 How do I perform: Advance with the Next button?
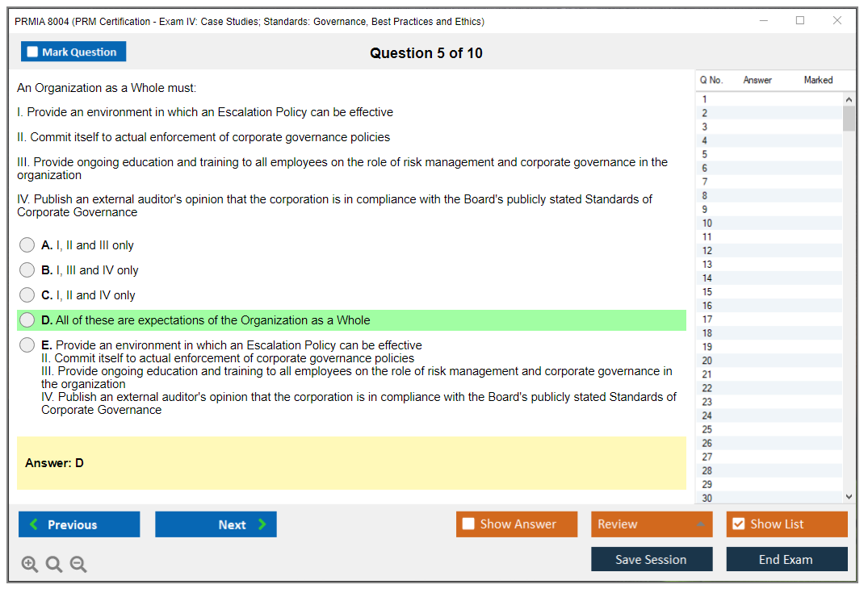[x=216, y=524]
